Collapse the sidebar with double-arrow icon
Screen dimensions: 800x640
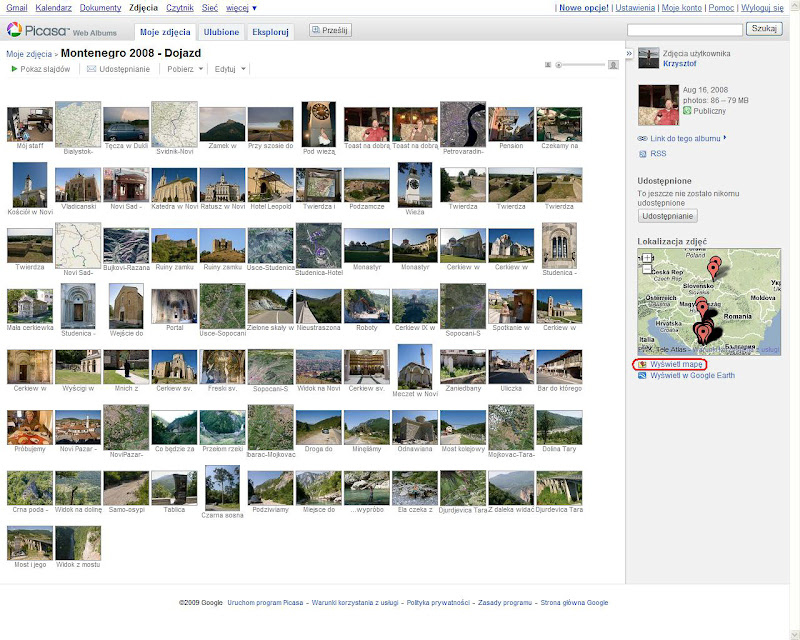point(629,52)
